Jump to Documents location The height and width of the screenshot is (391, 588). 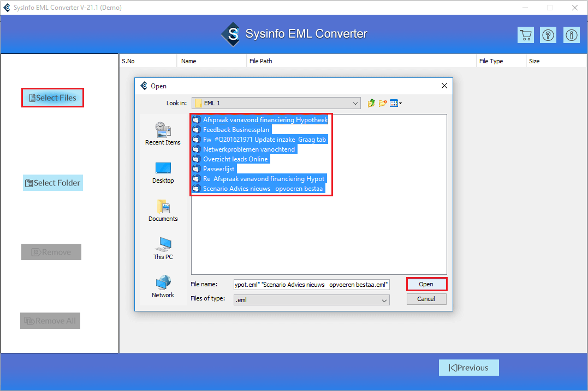163,210
